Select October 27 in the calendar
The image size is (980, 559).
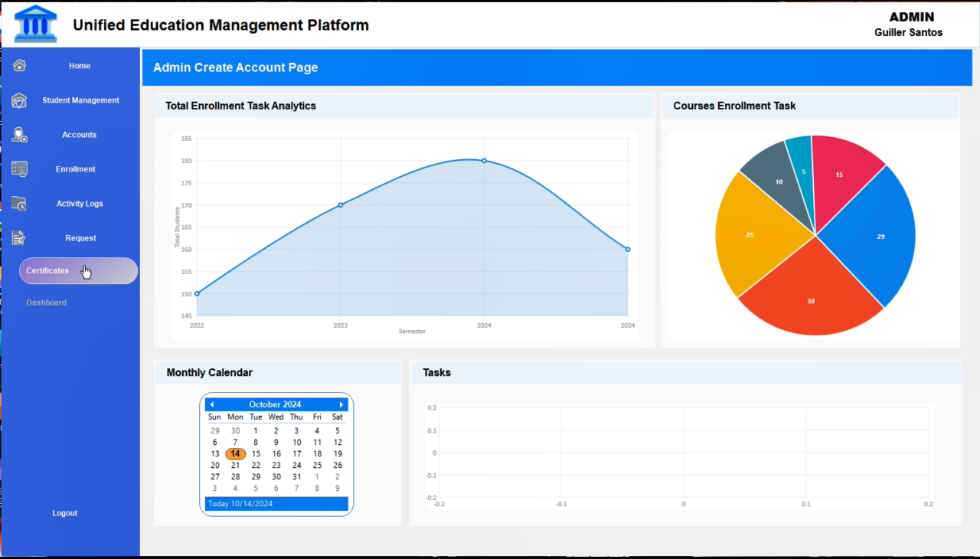[x=215, y=476]
